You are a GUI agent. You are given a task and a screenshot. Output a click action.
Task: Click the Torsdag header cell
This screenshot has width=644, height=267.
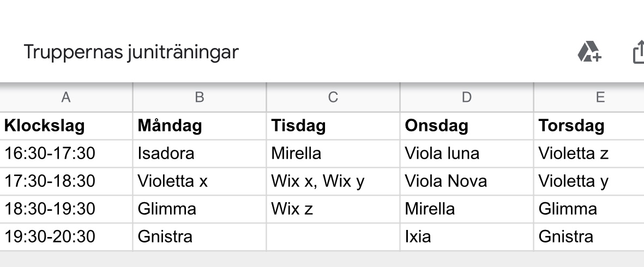(589, 126)
